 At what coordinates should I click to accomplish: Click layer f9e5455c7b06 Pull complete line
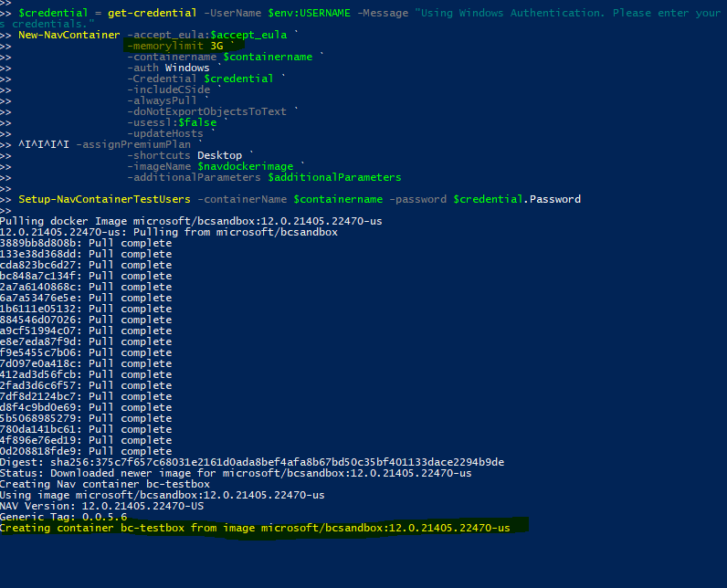(x=86, y=352)
